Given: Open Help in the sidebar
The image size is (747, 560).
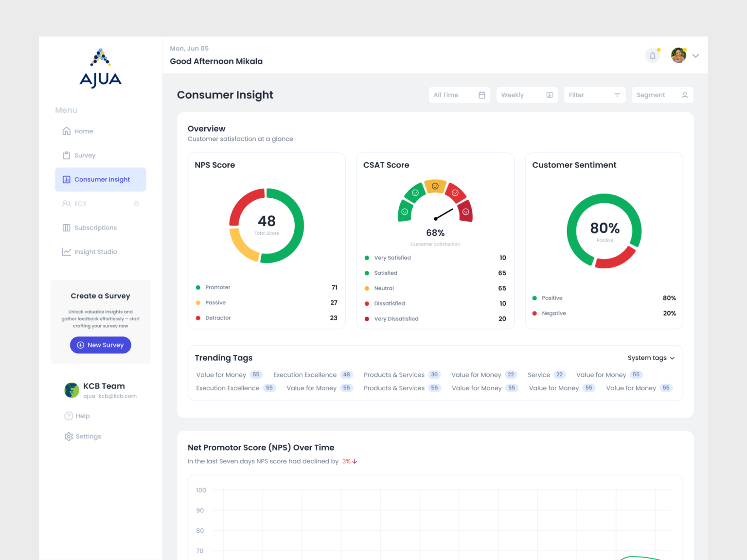Looking at the screenshot, I should (82, 416).
